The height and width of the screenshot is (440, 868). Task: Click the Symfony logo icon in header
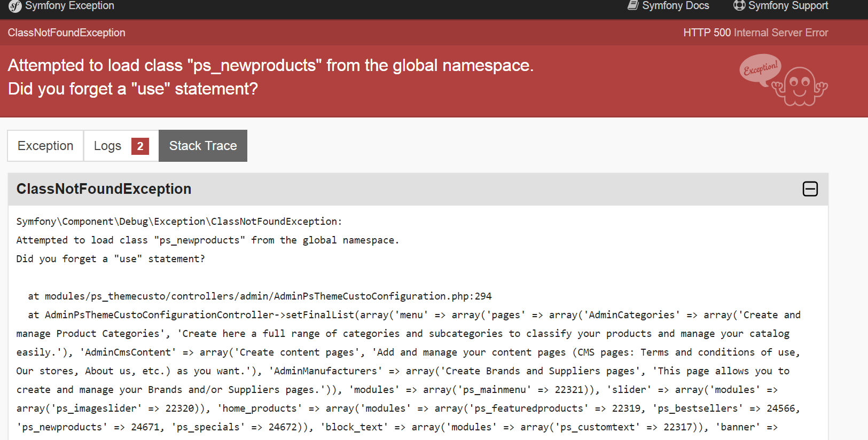coord(15,6)
